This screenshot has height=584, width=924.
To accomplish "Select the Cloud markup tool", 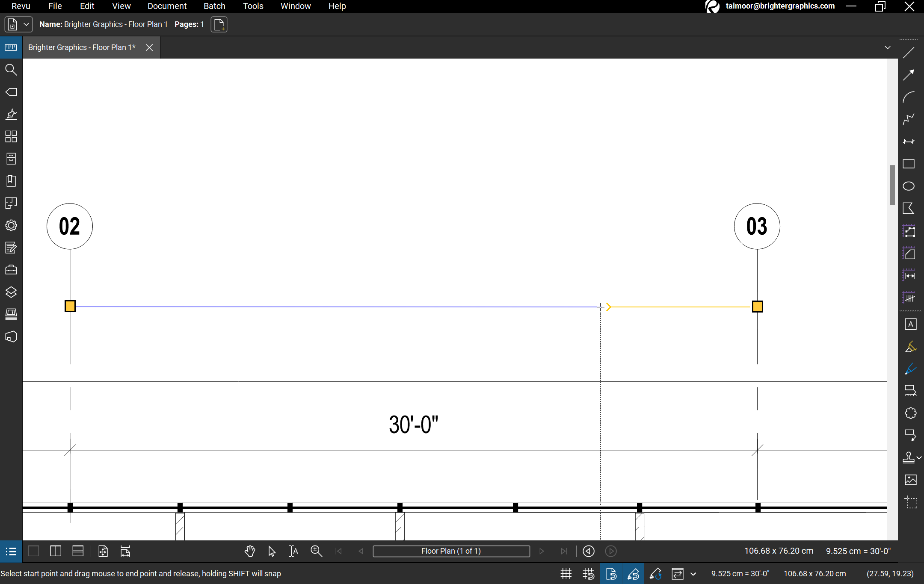I will (911, 413).
